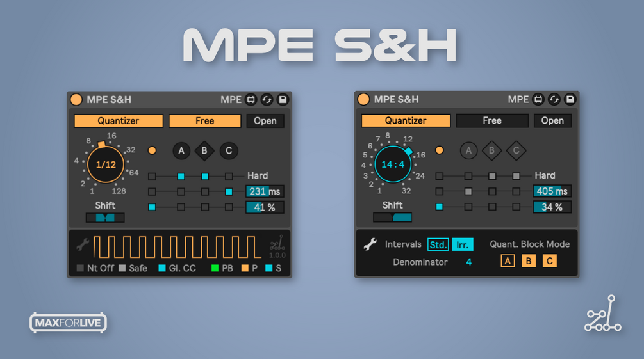Click the 14:4 rate dial on right device

tap(393, 164)
